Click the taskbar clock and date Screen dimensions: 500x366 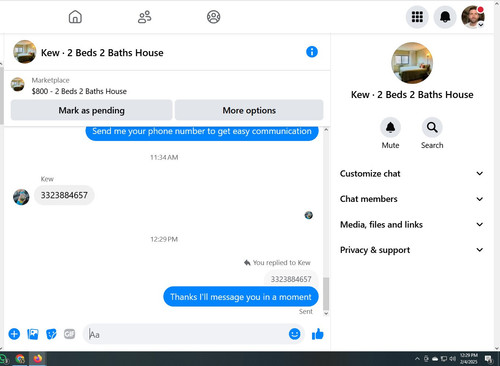click(x=469, y=359)
